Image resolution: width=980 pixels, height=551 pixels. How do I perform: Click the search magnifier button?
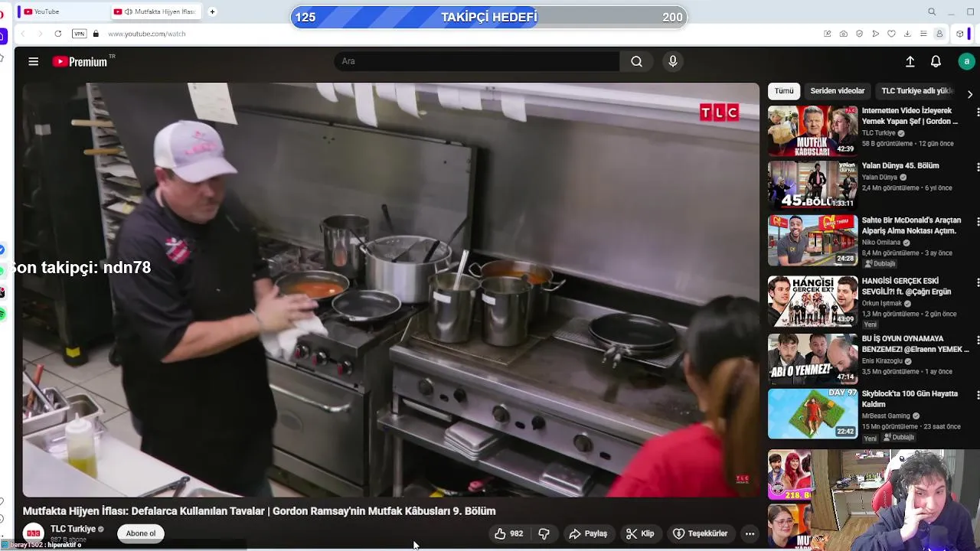(636, 61)
